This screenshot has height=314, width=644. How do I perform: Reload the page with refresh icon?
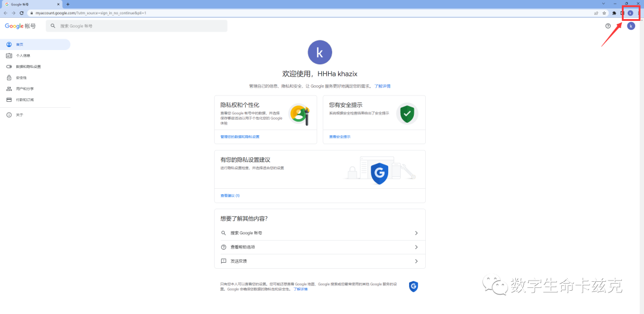[21, 13]
